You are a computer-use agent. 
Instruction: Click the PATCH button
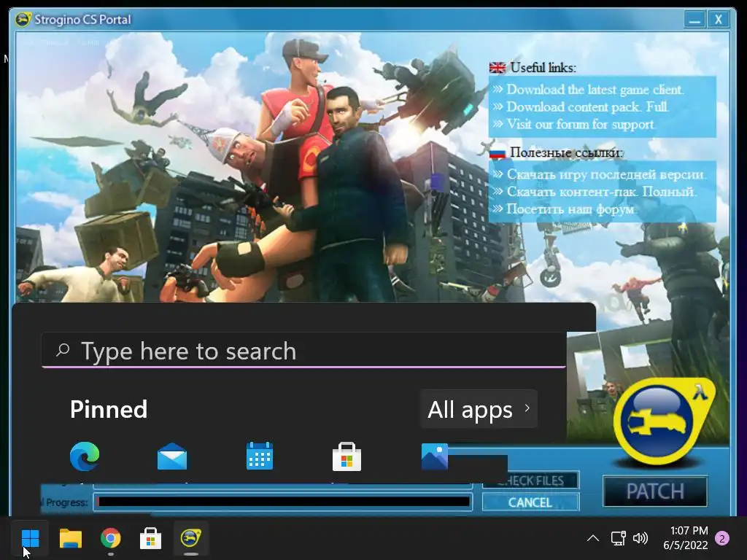655,491
